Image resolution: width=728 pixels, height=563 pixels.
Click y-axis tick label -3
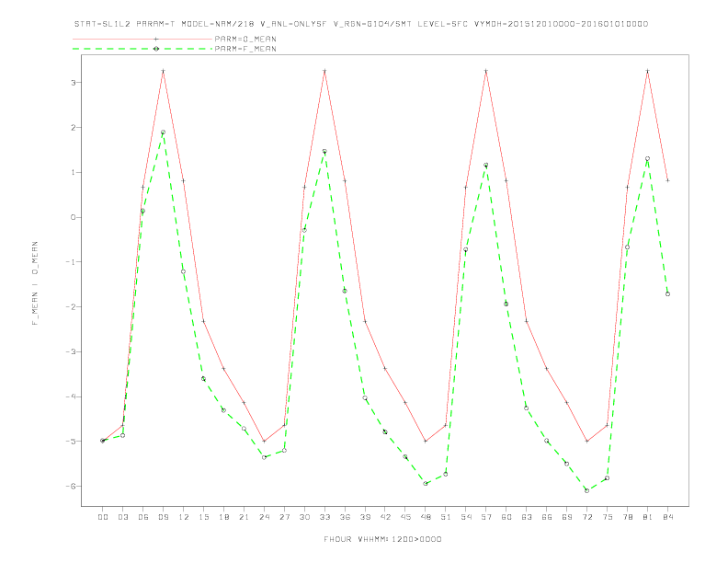click(x=71, y=351)
